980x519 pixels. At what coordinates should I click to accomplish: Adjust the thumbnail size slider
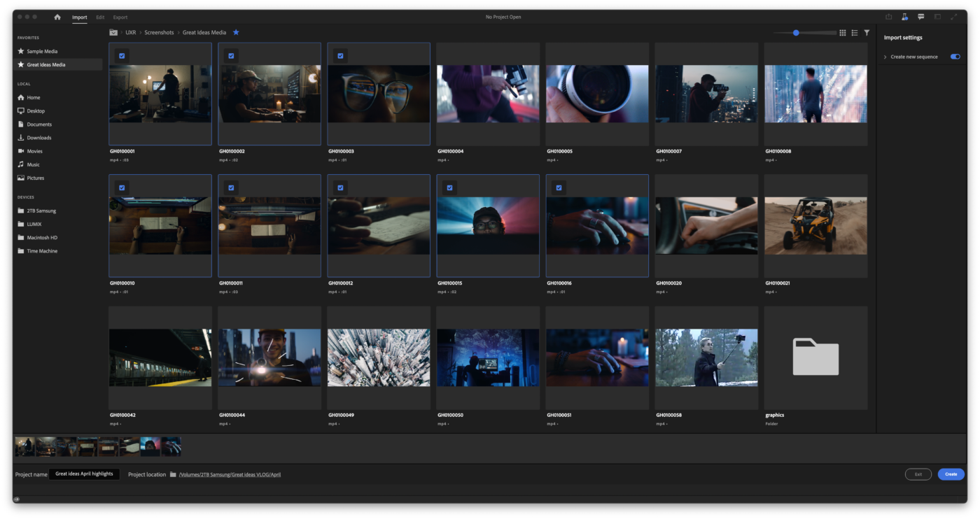point(797,32)
